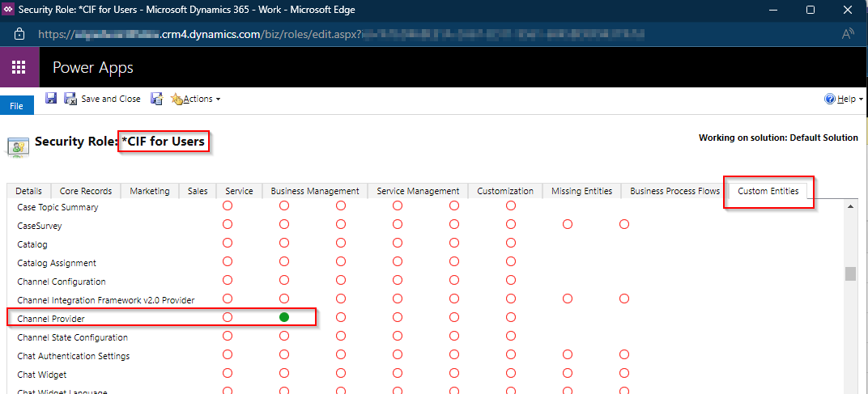Image resolution: width=868 pixels, height=394 pixels.
Task: Click the 'Channel Configuration' entity name
Action: point(62,282)
